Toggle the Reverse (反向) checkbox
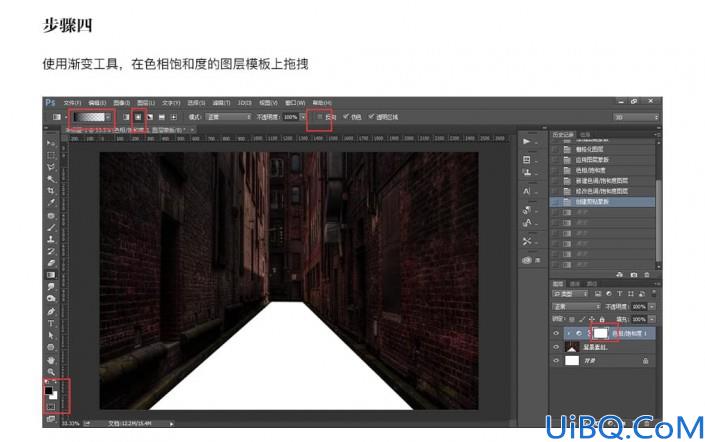705x442 pixels. point(320,117)
